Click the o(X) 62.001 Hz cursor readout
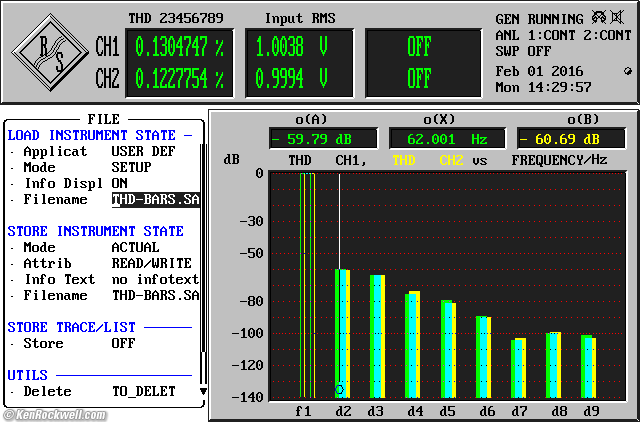Image resolution: width=640 pixels, height=422 pixels. coord(445,139)
